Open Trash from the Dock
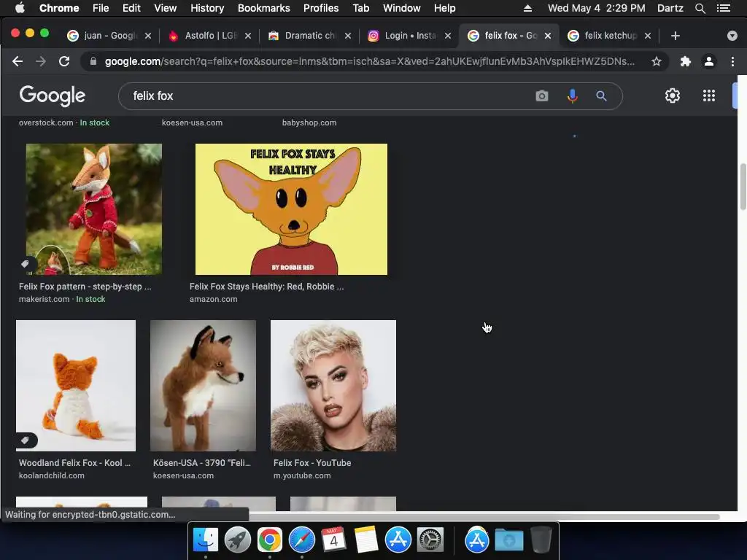747x560 pixels. coord(541,540)
